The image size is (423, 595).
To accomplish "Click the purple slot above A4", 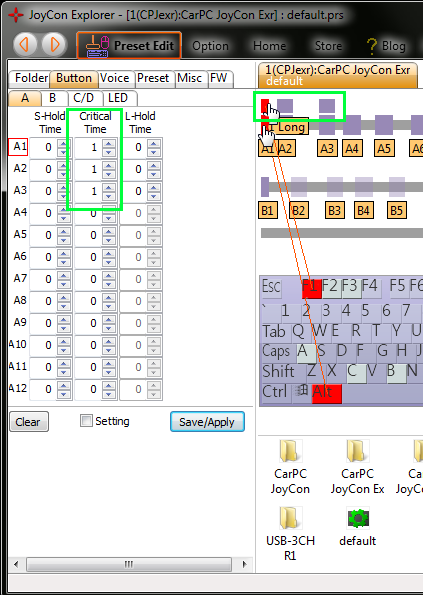I will coord(352,125).
